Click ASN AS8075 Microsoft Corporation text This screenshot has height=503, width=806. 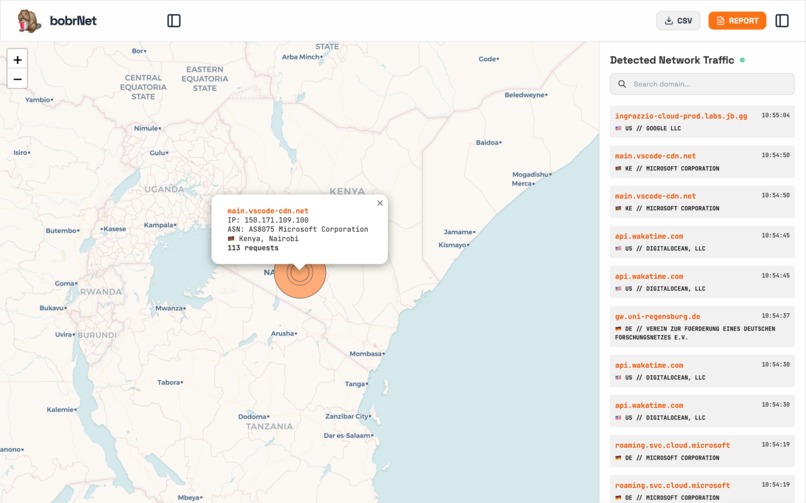(298, 229)
